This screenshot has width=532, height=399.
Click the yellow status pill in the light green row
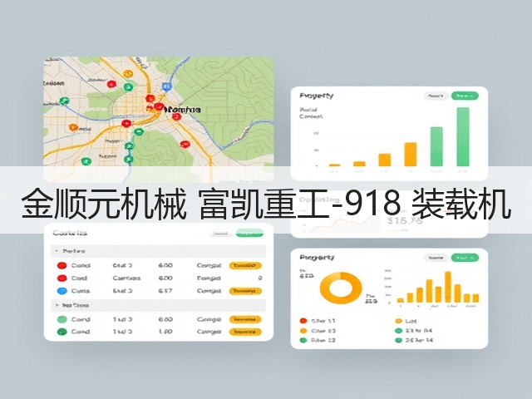(245, 319)
